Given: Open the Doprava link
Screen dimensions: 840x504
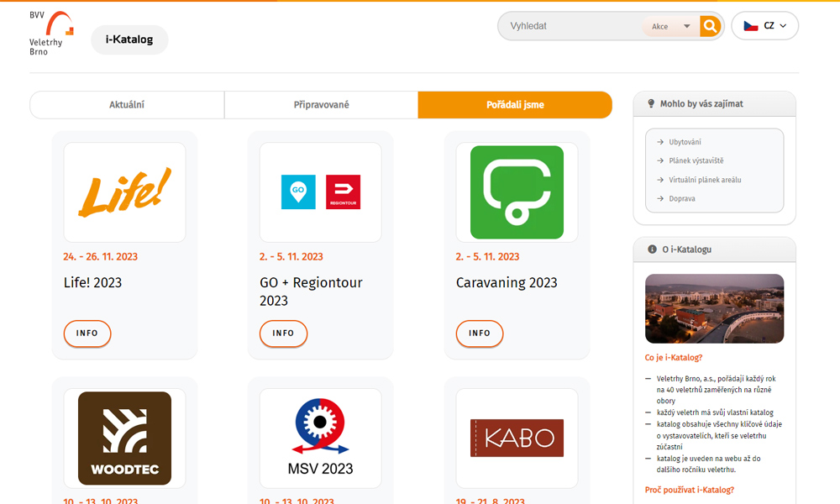Looking at the screenshot, I should pyautogui.click(x=682, y=199).
